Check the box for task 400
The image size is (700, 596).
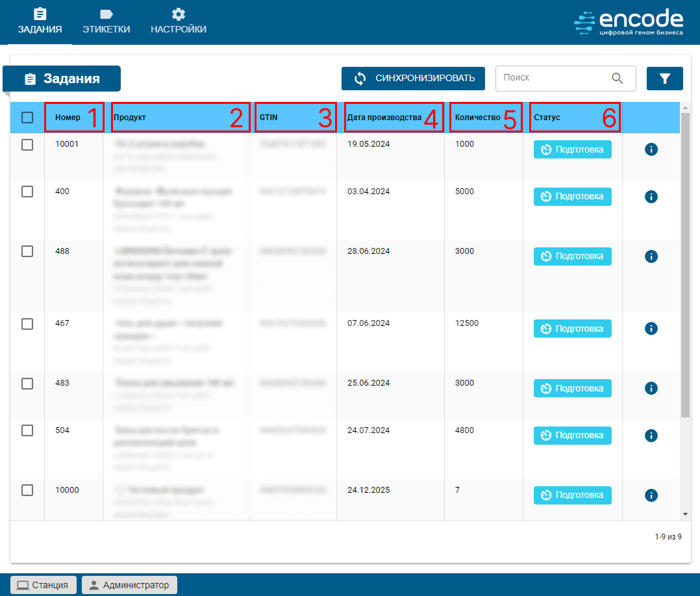pos(27,192)
